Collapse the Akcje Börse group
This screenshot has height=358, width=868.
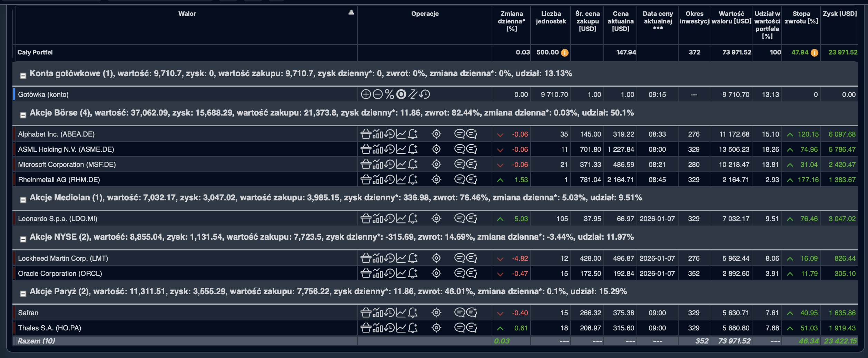(x=23, y=115)
